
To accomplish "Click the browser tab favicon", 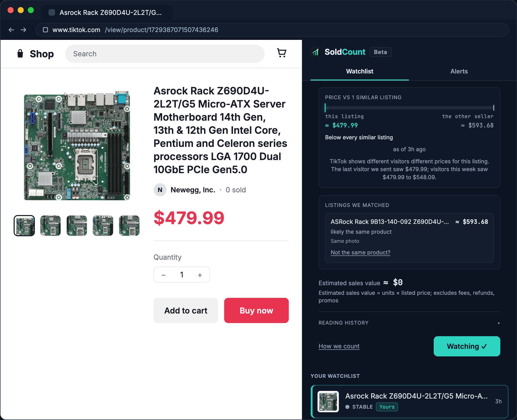I will point(52,12).
